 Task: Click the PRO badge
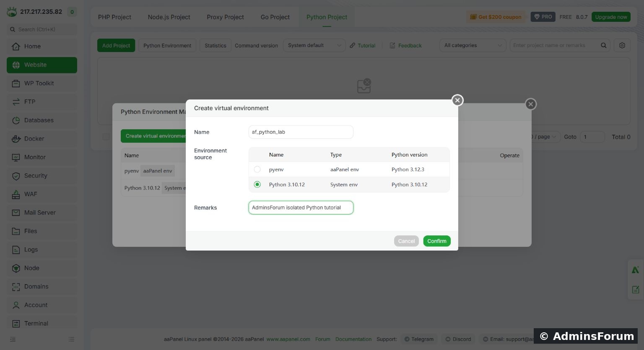point(543,17)
